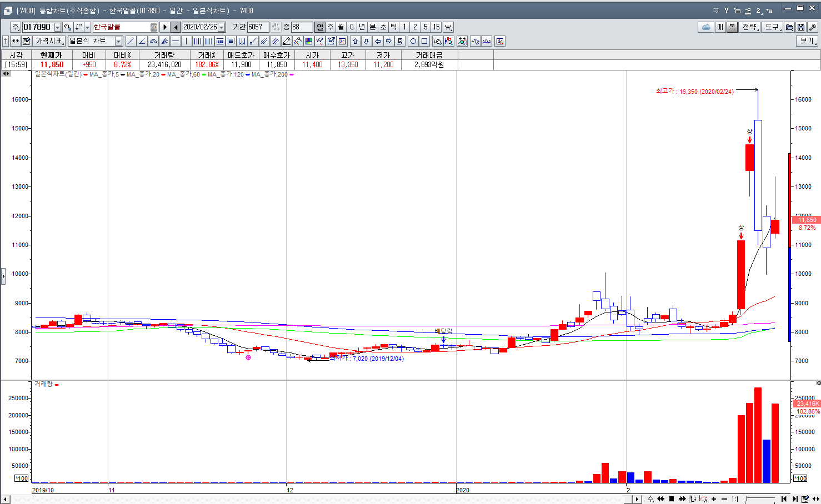Image resolution: width=821 pixels, height=504 pixels.
Task: Click the chart zoom out minus button
Action: 724,499
